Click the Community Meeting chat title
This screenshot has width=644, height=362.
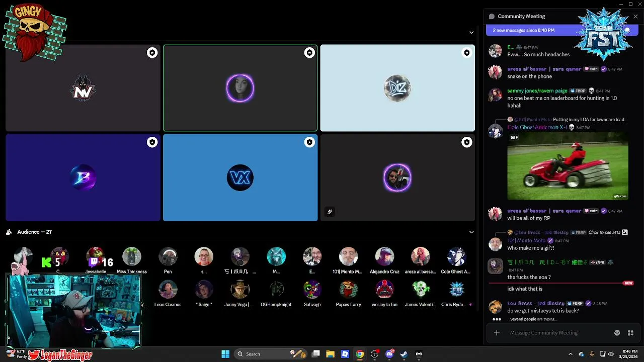click(x=521, y=17)
